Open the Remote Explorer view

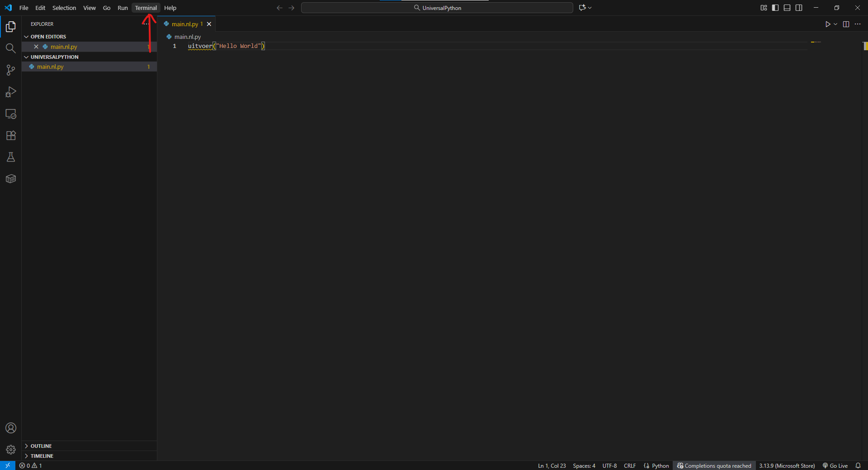10,114
